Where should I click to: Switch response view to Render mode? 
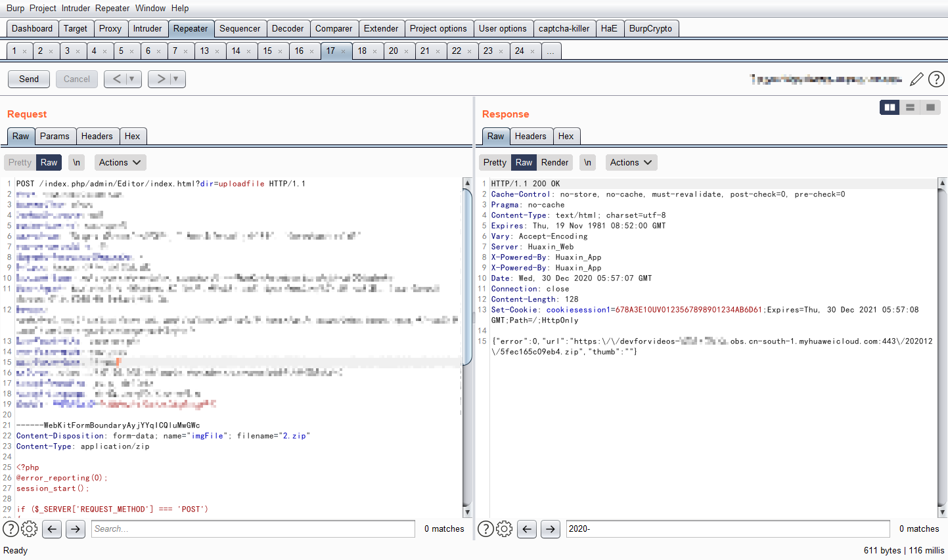554,163
